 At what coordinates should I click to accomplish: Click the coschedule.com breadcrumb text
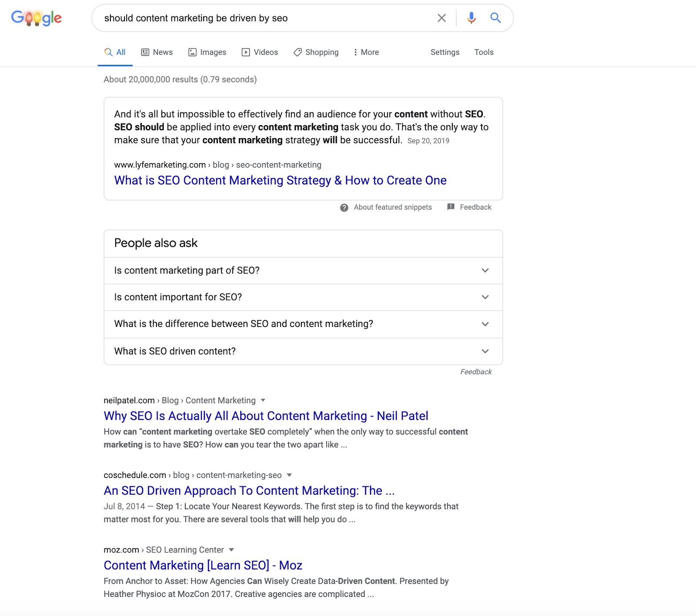[193, 475]
